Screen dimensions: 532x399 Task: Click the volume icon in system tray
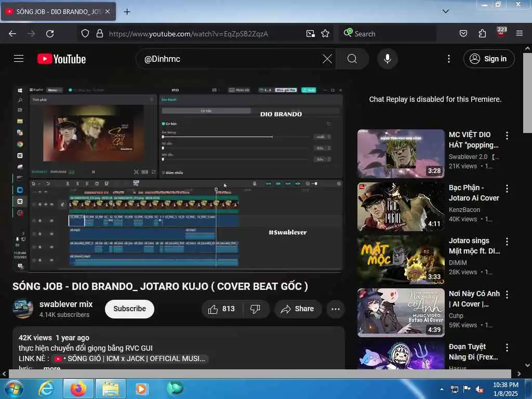coord(480,390)
